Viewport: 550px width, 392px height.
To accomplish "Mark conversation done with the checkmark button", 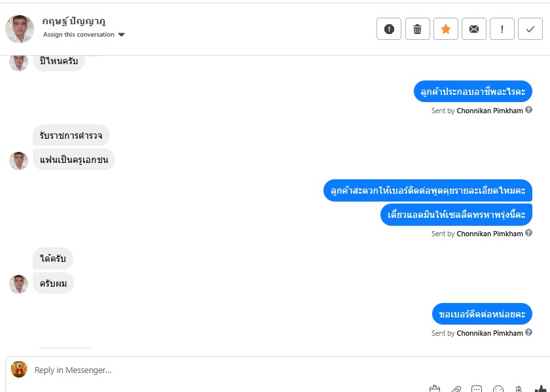I will coord(530,29).
